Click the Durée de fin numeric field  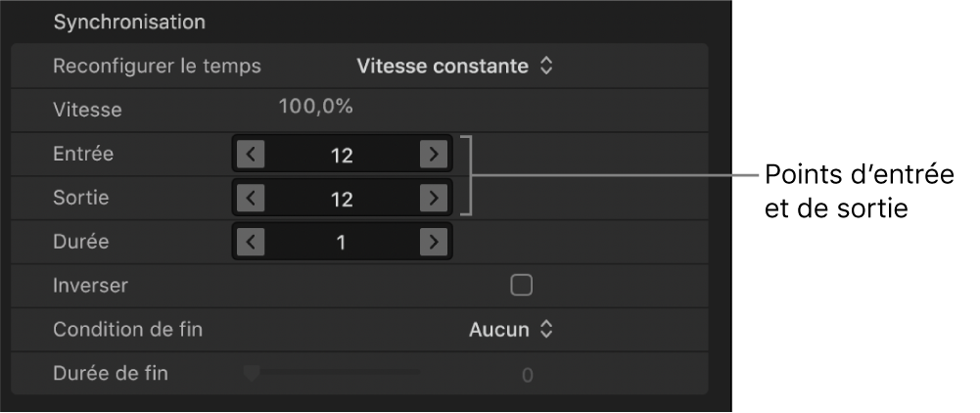[x=526, y=375]
